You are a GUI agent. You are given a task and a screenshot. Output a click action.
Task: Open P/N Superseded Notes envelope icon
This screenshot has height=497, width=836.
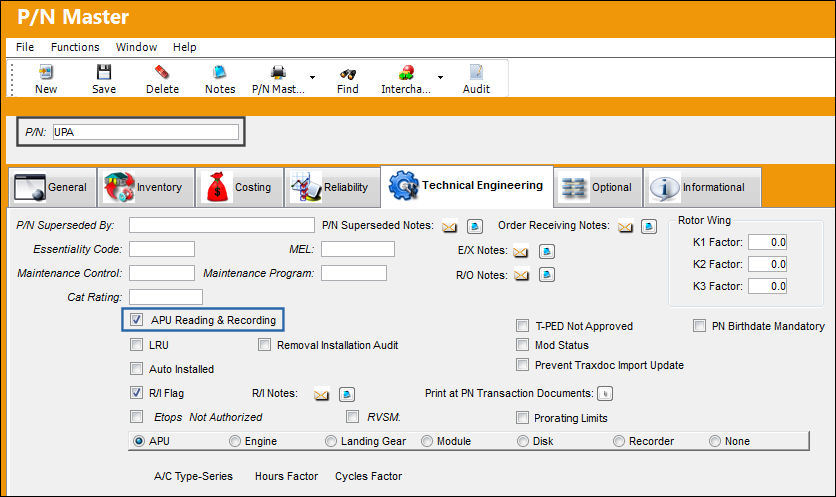[x=449, y=227]
